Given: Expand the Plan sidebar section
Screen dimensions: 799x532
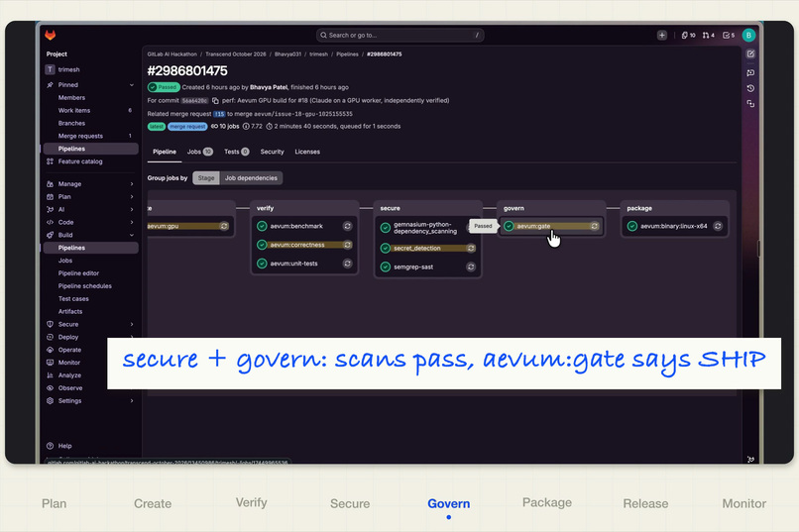Looking at the screenshot, I should tap(132, 197).
